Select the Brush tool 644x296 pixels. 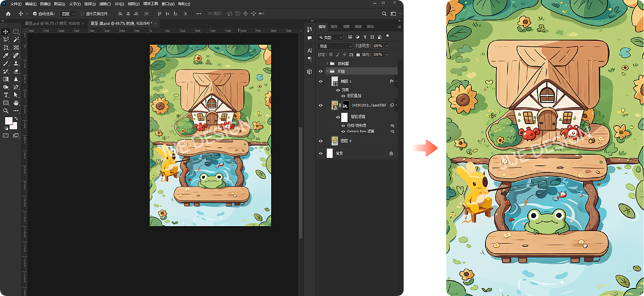pos(6,63)
